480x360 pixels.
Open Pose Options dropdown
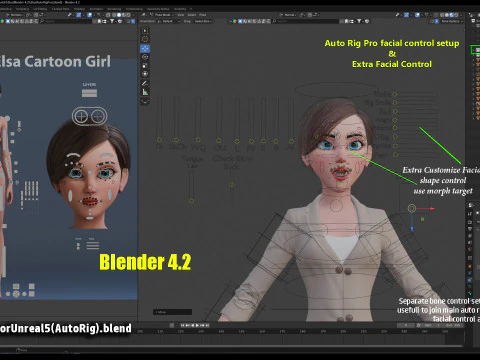[x=452, y=21]
